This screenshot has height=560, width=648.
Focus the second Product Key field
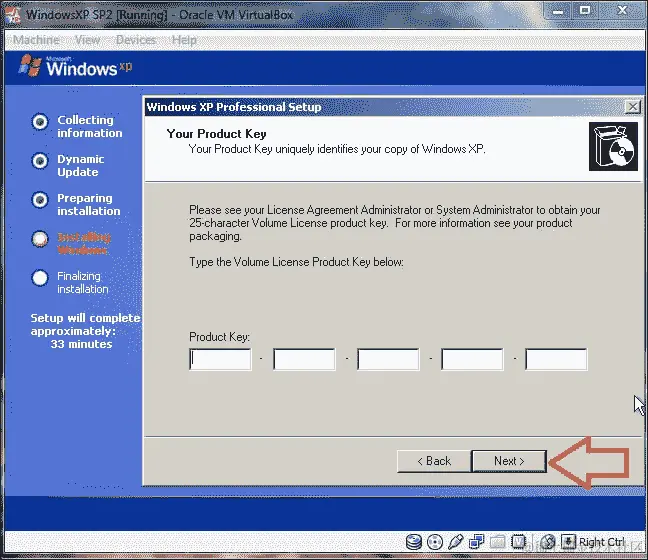[304, 359]
